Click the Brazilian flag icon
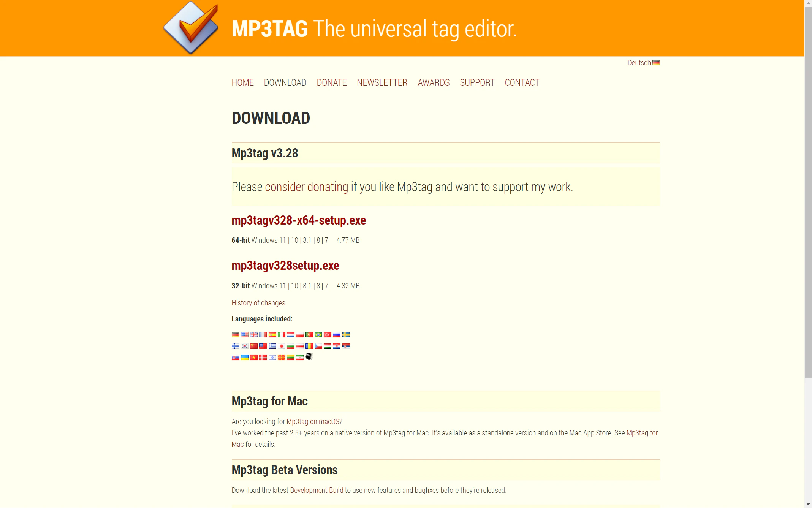The width and height of the screenshot is (812, 508). point(318,335)
